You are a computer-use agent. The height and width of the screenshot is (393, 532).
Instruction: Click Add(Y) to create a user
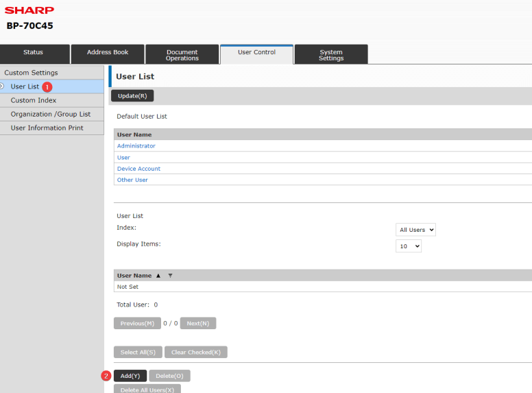click(x=130, y=376)
